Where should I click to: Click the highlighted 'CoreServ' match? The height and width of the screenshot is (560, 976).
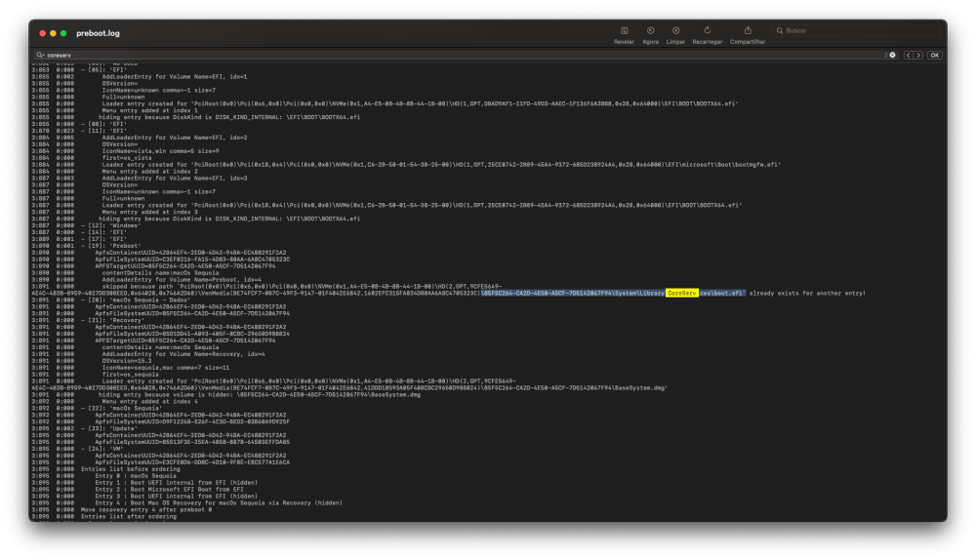[681, 293]
